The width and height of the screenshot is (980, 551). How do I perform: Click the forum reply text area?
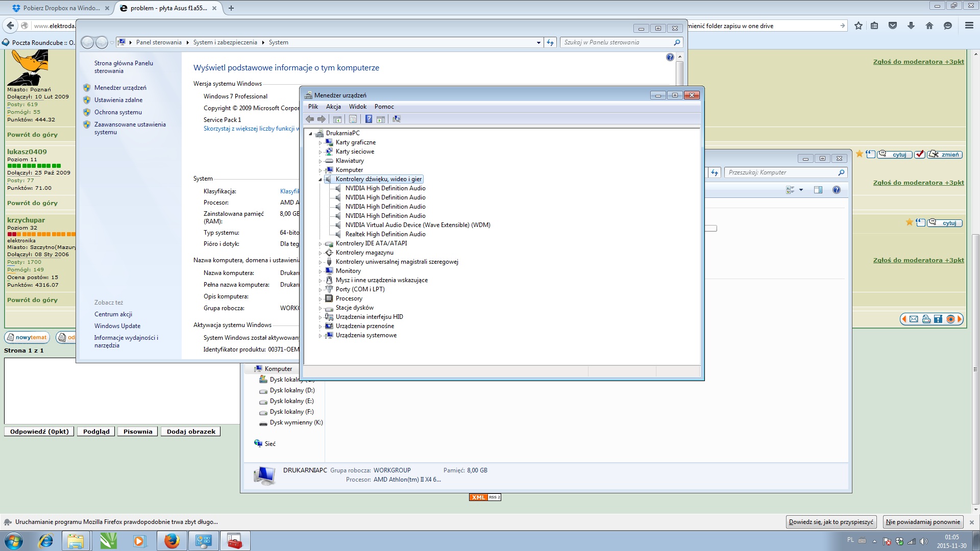click(x=122, y=391)
